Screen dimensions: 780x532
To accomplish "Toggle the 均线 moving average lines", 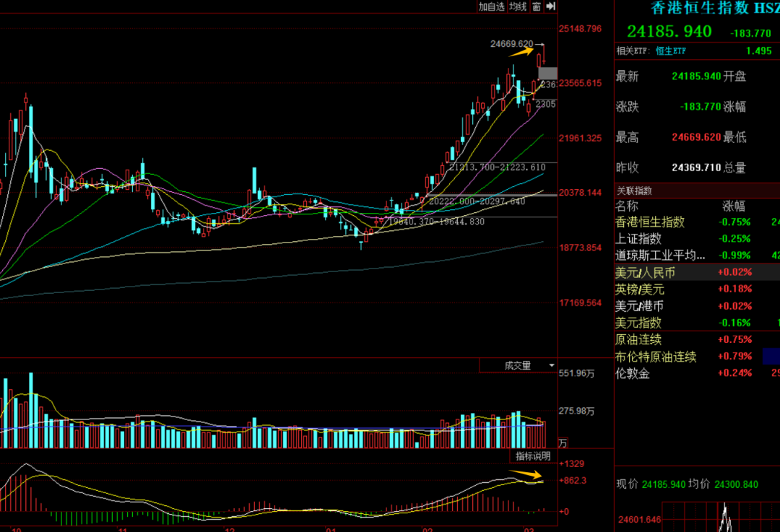I will (517, 6).
